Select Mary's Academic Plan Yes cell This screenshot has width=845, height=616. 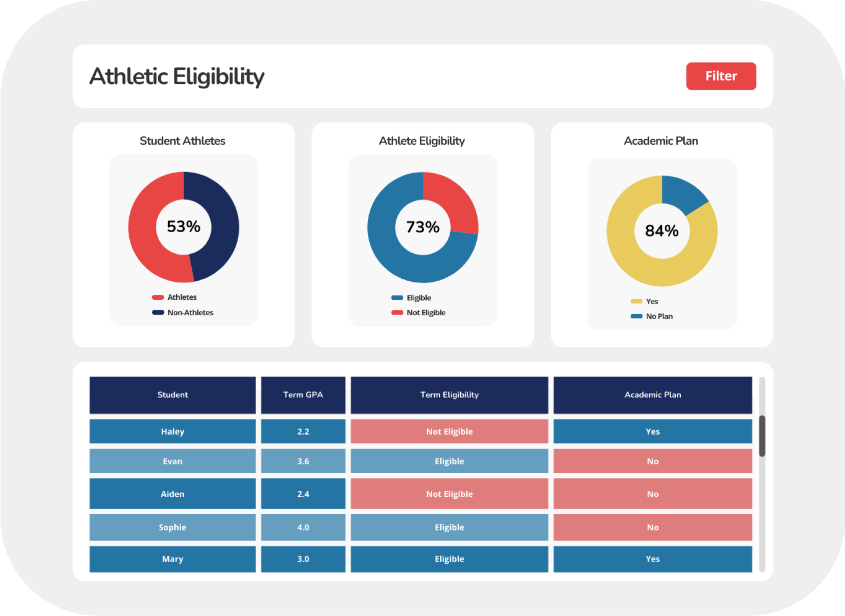[x=652, y=559]
